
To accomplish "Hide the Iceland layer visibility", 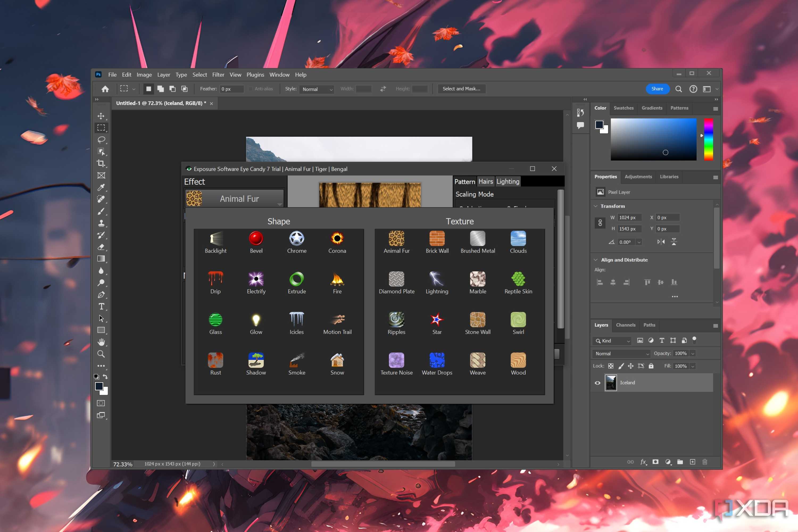I will pyautogui.click(x=597, y=383).
